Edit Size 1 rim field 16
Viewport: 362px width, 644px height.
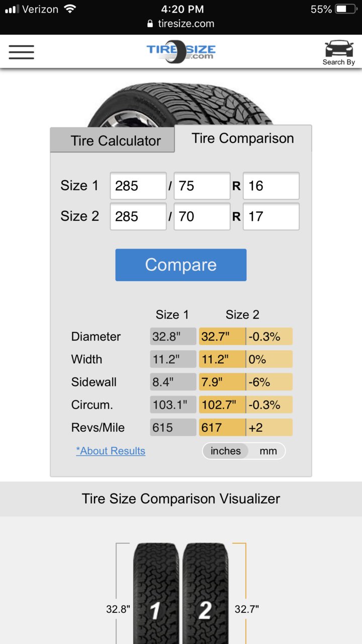click(271, 186)
